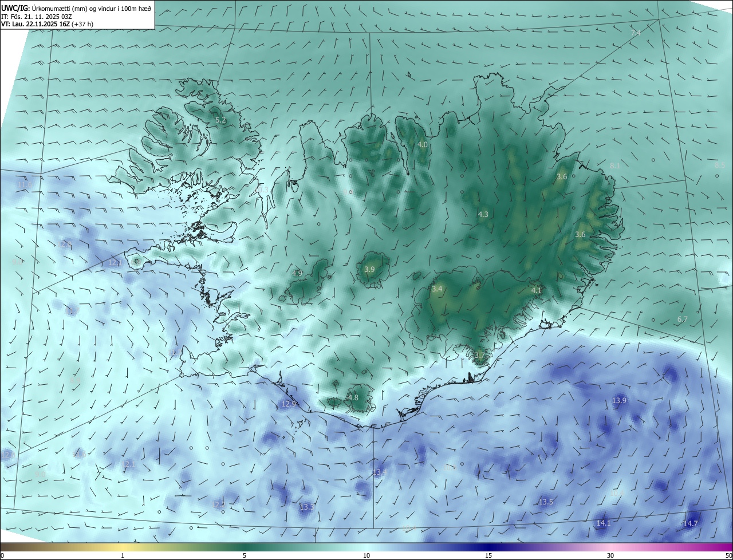Click the colorbar tick label 15
Image resolution: width=733 pixels, height=560 pixels.
point(488,555)
